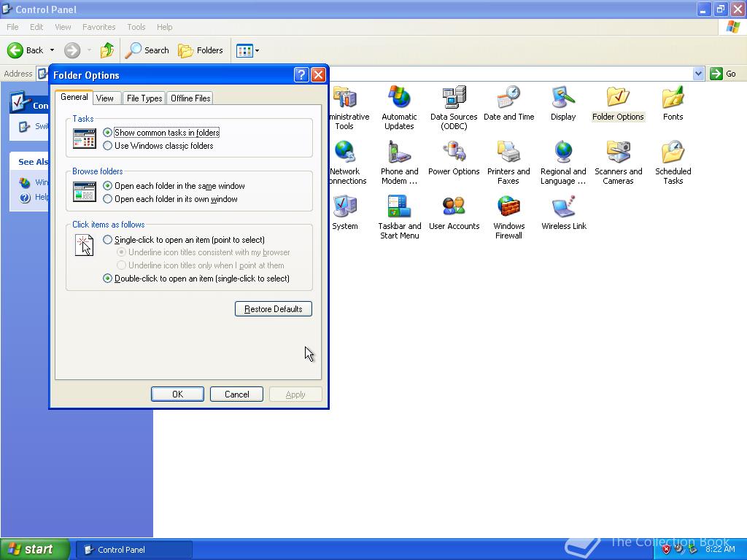Open Network Connections icon
Image resolution: width=747 pixels, height=560 pixels.
pyautogui.click(x=348, y=163)
